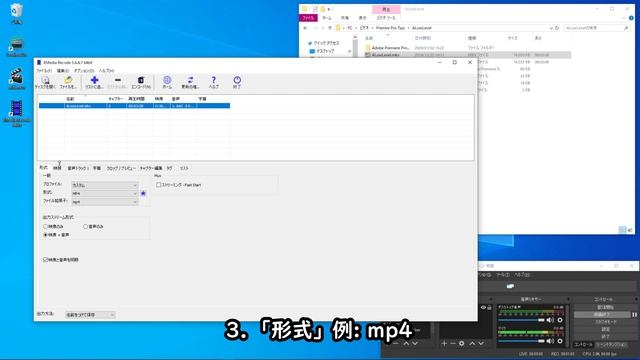
Task: Open file icon in XMedia Recode toolbar
Action: (68, 82)
